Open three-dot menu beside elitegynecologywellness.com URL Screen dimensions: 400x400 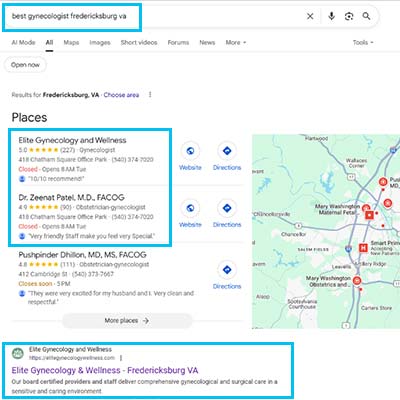[x=121, y=358]
